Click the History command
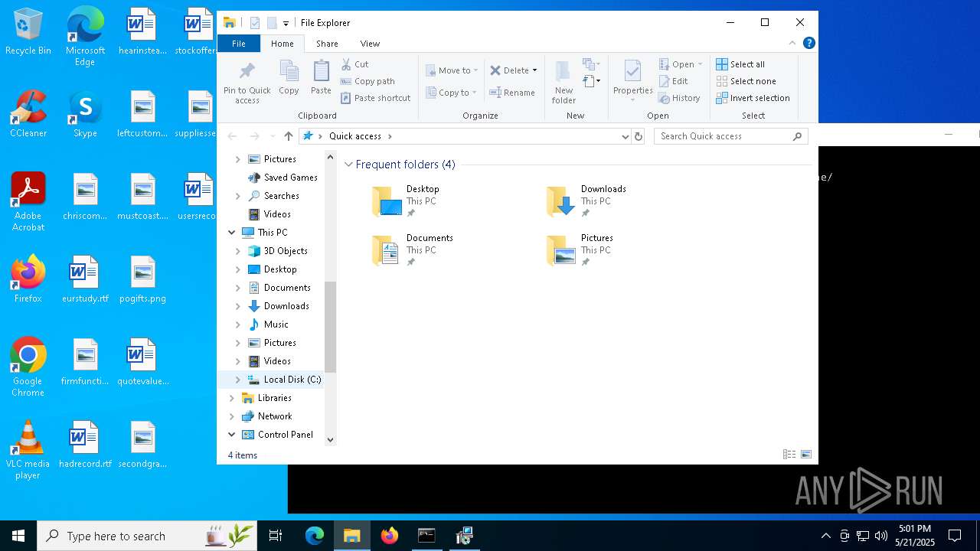This screenshot has width=980, height=551. coord(679,98)
